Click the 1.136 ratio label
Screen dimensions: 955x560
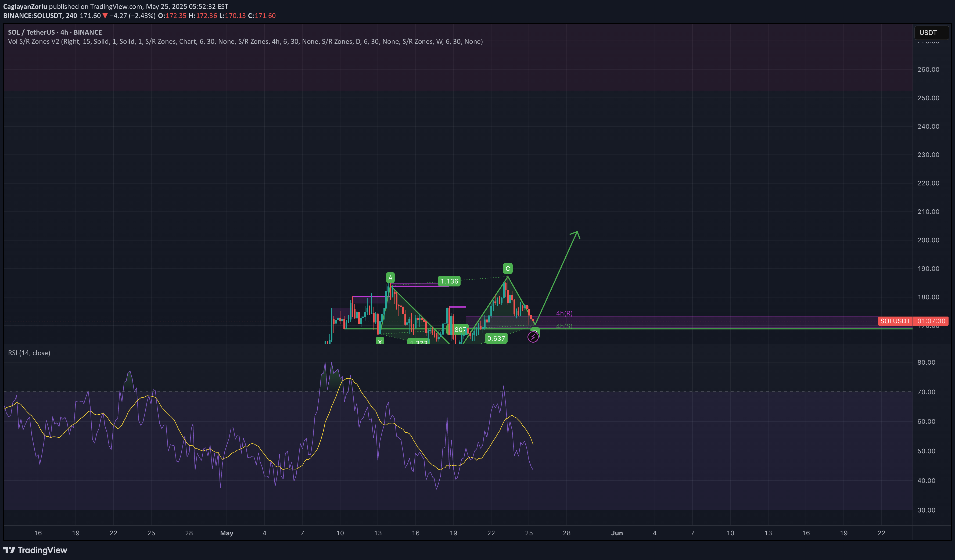(x=449, y=281)
